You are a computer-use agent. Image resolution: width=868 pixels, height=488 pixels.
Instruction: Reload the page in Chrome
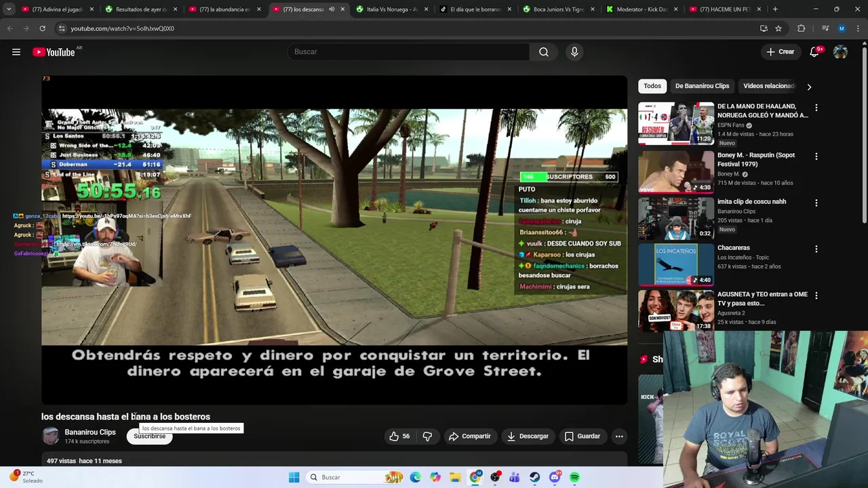[x=42, y=28]
